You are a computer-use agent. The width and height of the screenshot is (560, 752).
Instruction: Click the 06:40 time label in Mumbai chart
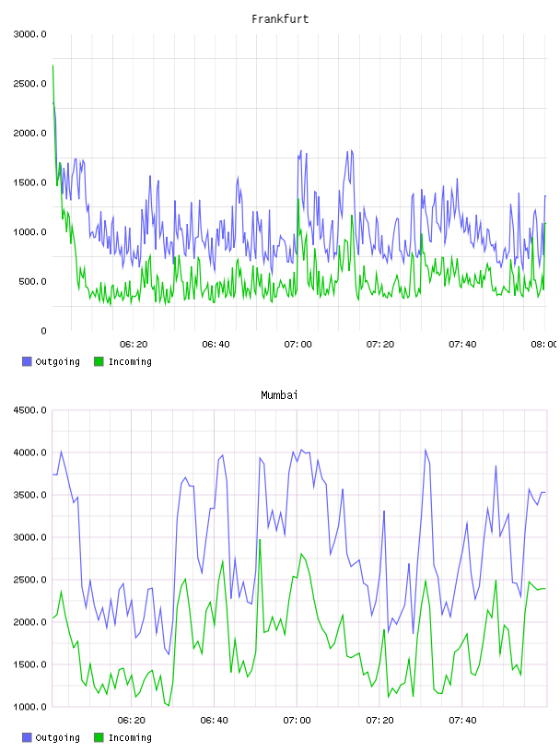click(x=215, y=721)
